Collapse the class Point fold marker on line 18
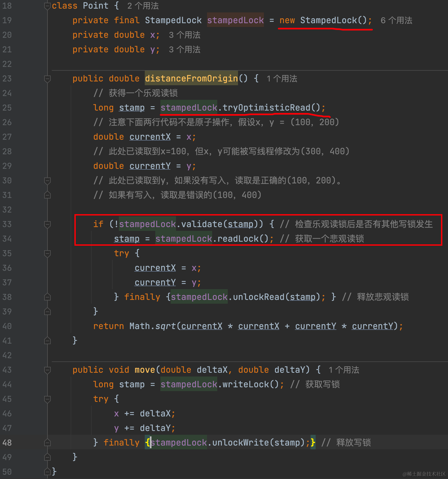The image size is (448, 479). click(47, 6)
